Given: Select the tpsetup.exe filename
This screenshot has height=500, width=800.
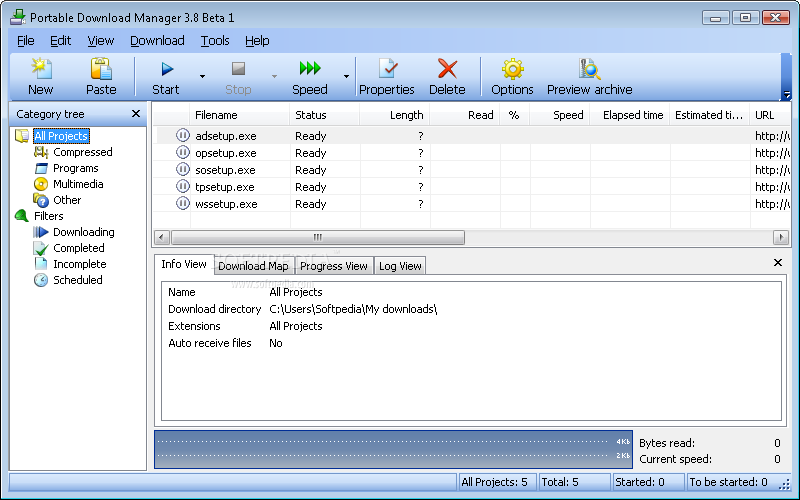Looking at the screenshot, I should (x=224, y=187).
